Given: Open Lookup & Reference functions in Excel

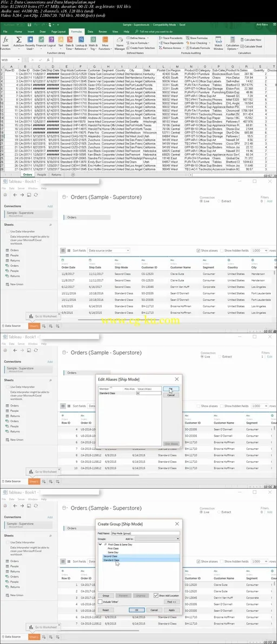Looking at the screenshot, I should click(x=81, y=42).
